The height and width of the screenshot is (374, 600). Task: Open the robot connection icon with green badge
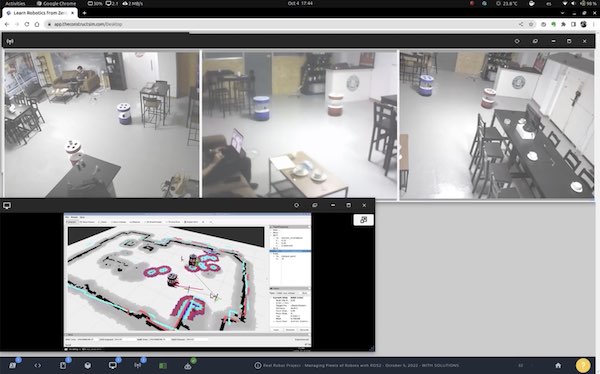(188, 366)
